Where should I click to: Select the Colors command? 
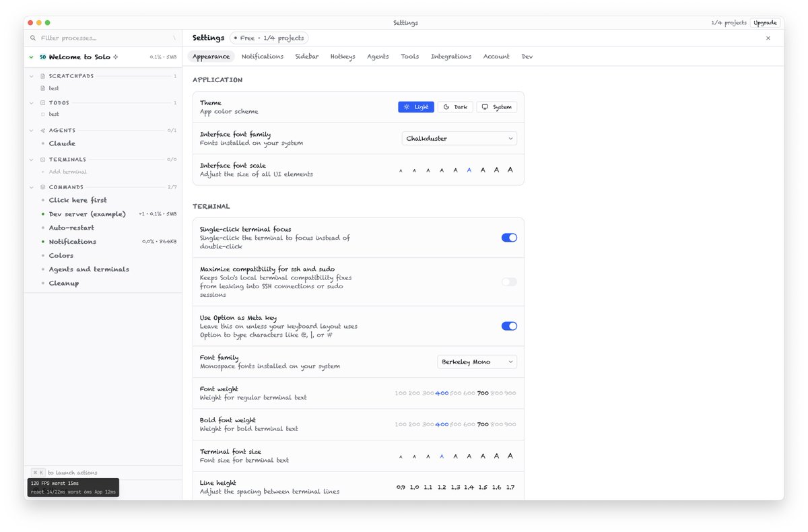click(x=61, y=256)
